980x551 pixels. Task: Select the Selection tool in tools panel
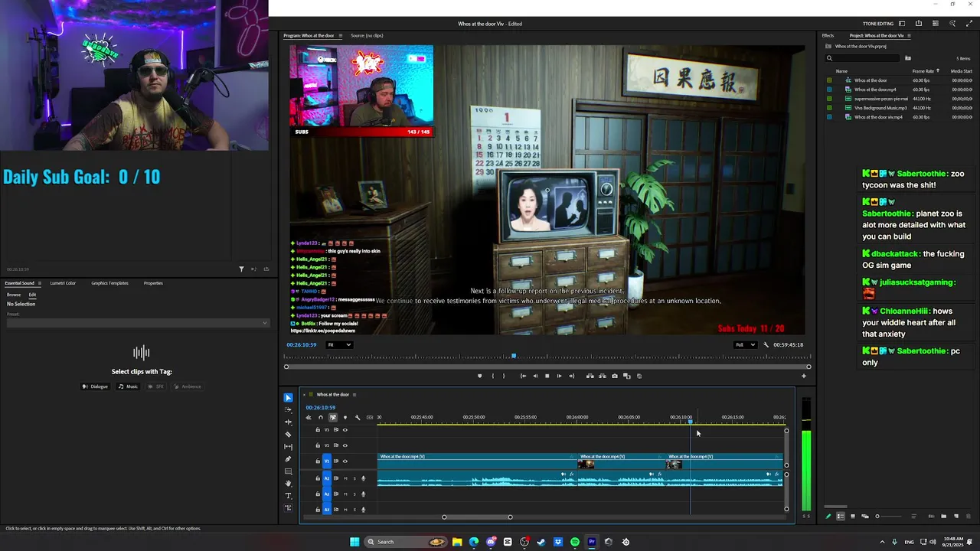click(288, 397)
